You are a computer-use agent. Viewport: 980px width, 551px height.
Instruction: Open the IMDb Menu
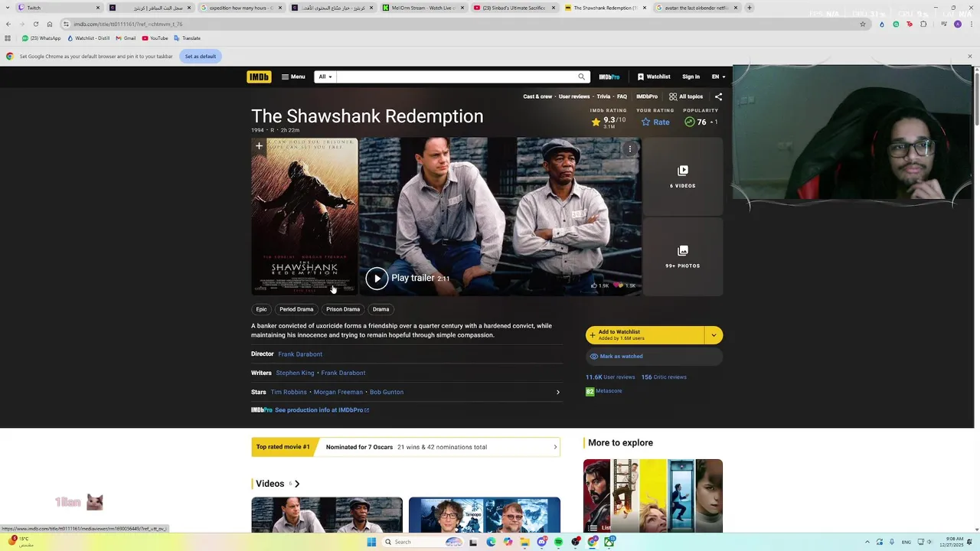[x=293, y=77]
